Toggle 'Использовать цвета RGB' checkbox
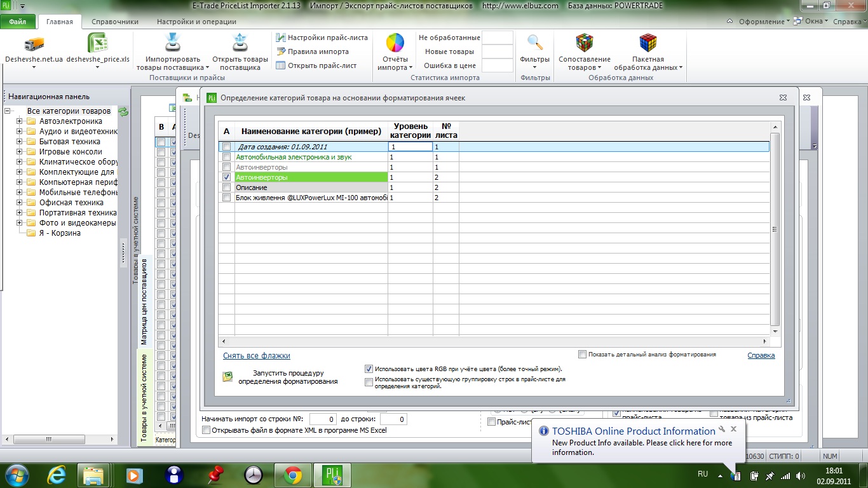The width and height of the screenshot is (868, 488). tap(369, 369)
